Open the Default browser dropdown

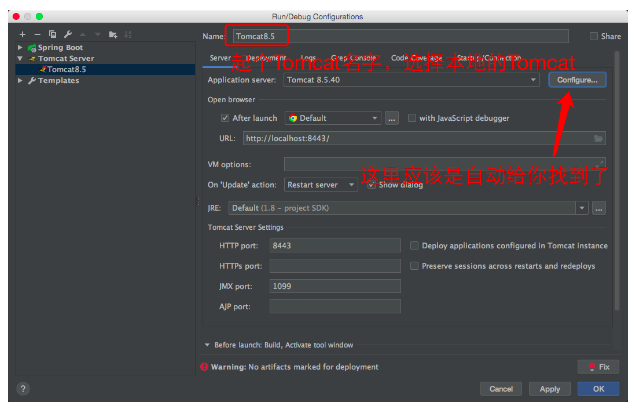[x=333, y=118]
